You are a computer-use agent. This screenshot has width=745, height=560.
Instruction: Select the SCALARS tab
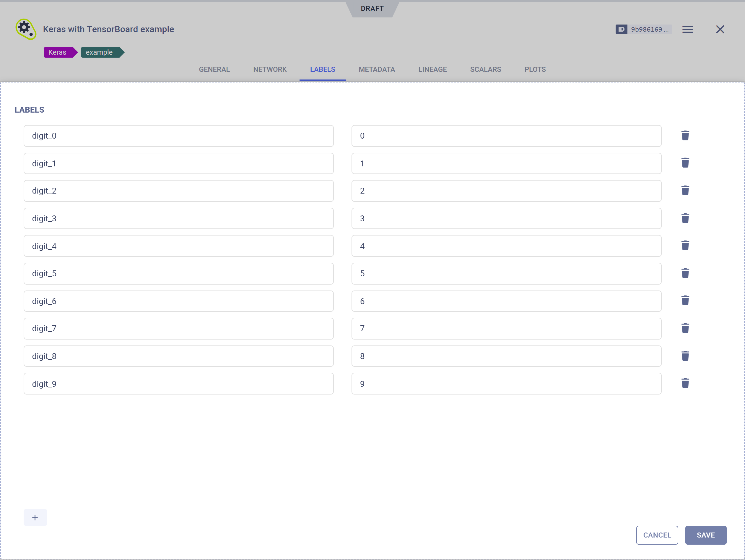[x=486, y=69]
